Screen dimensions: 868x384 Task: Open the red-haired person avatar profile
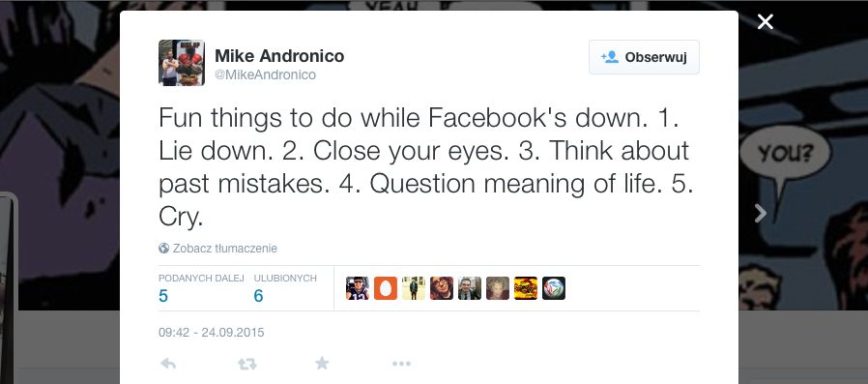442,288
